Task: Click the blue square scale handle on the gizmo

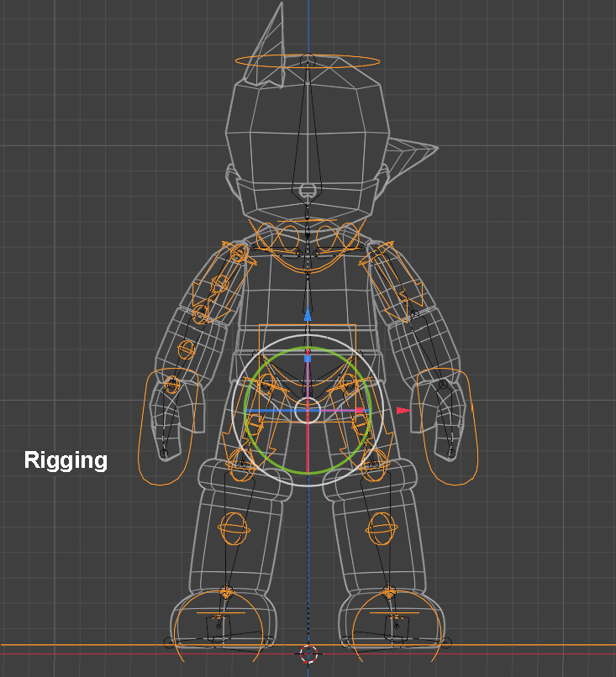Action: (308, 359)
